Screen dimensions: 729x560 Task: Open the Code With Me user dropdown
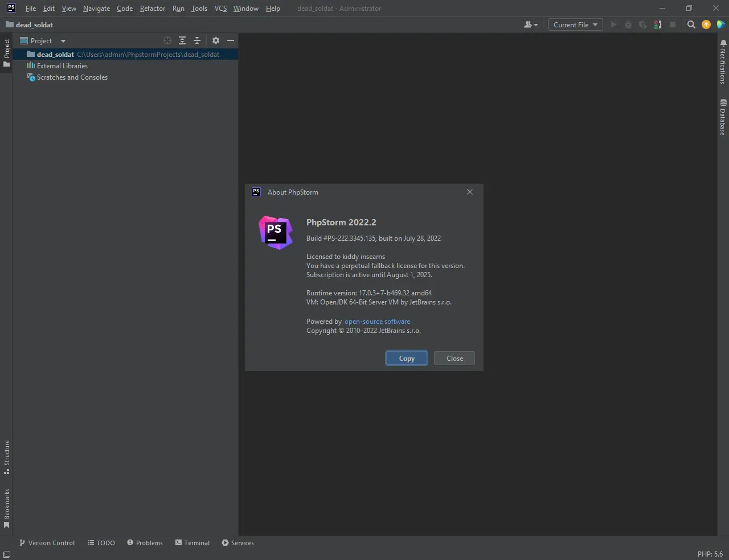point(531,25)
